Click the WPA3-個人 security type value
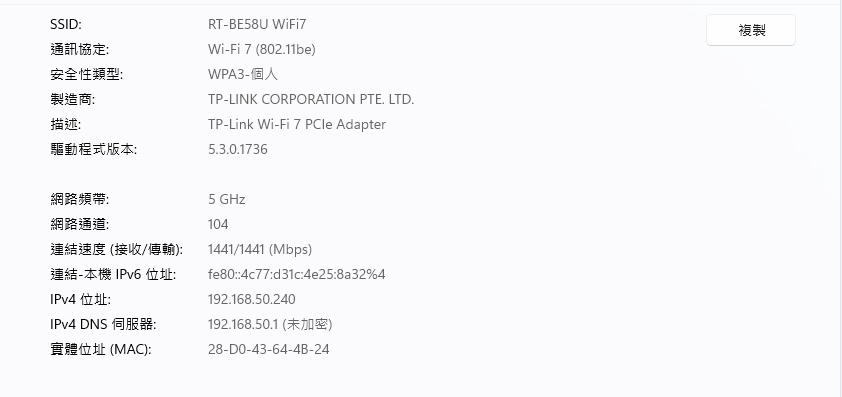Viewport: 842px width, 397px height. click(x=243, y=74)
